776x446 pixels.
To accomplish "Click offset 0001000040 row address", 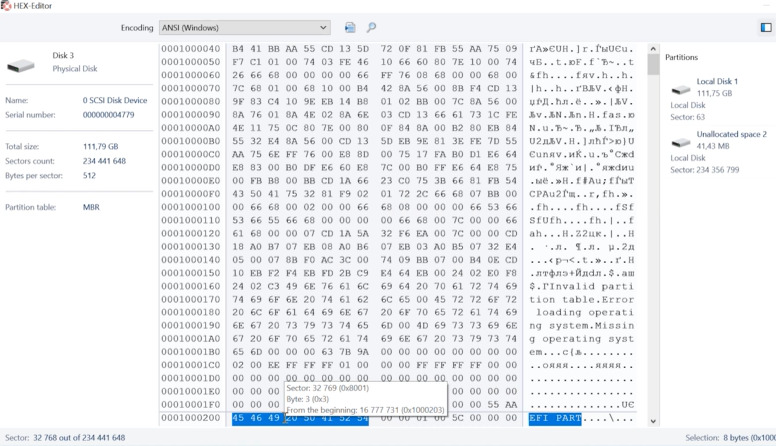I will click(x=191, y=49).
